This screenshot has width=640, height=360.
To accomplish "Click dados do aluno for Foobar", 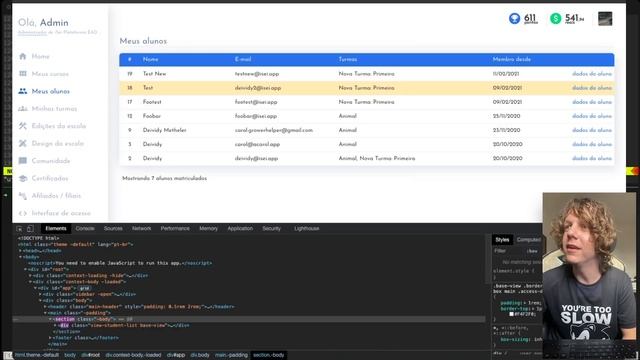I will click(592, 116).
